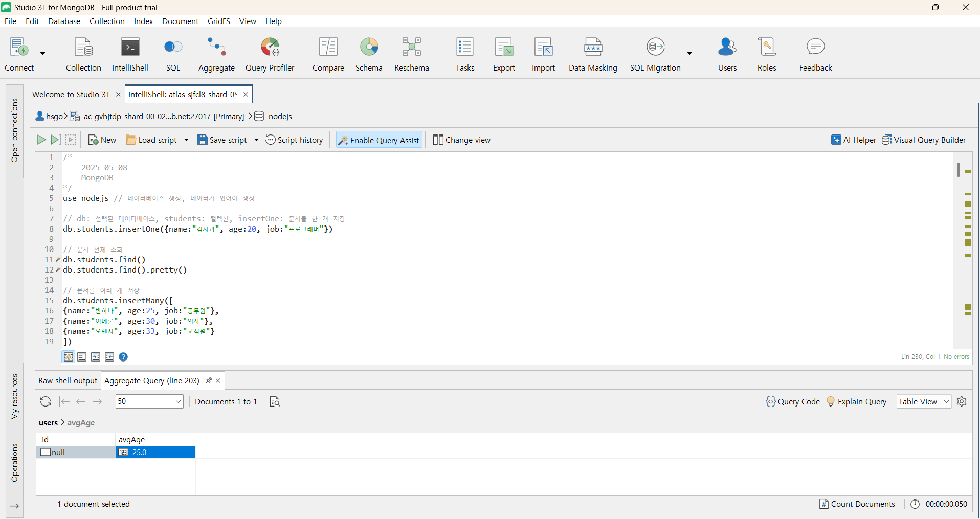Close the Aggregate Query (line 203) tab
Viewport: 980px width, 519px height.
218,380
